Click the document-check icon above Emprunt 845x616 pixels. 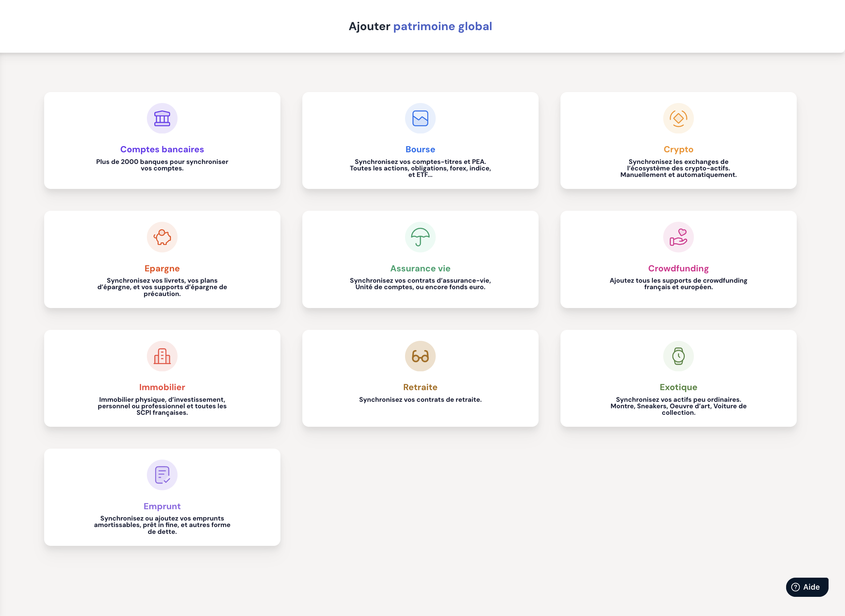point(162,475)
